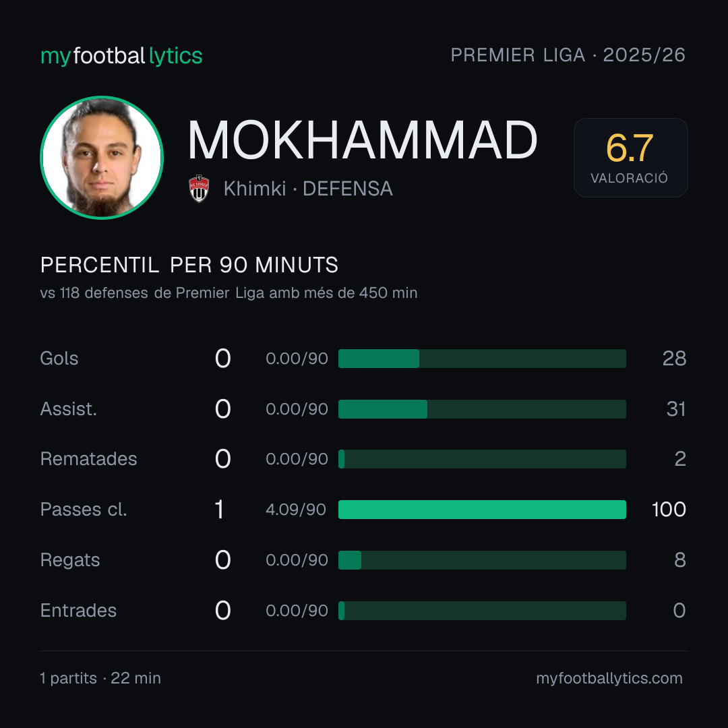Click the Passes cl. full percentile bar
The width and height of the screenshot is (728, 728).
(482, 510)
